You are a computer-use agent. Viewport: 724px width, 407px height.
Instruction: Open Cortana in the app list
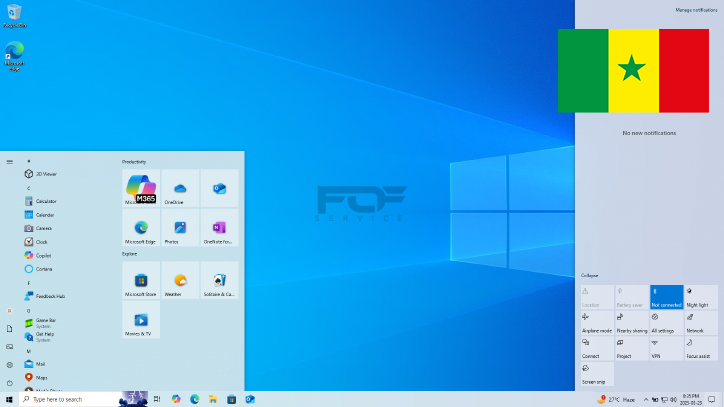pyautogui.click(x=44, y=269)
